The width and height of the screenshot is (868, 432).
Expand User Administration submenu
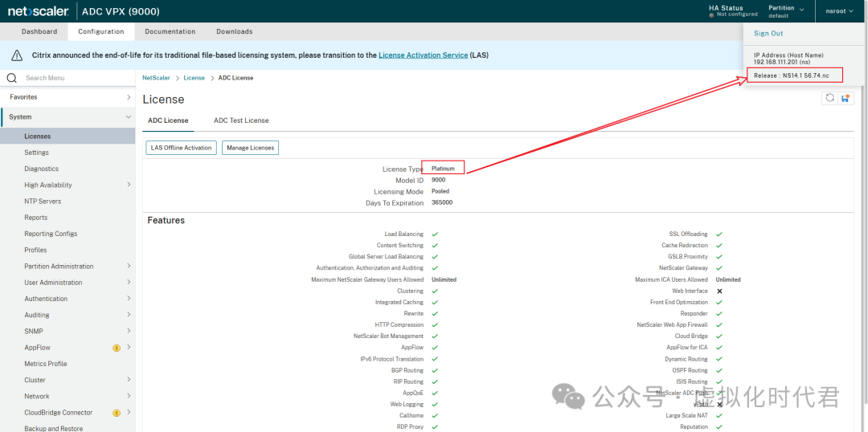pyautogui.click(x=129, y=282)
